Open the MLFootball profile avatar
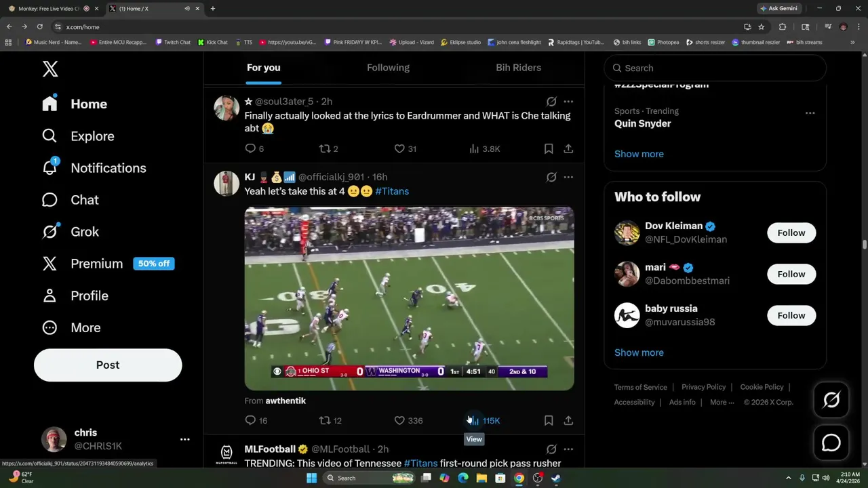Image resolution: width=868 pixels, height=488 pixels. tap(226, 453)
